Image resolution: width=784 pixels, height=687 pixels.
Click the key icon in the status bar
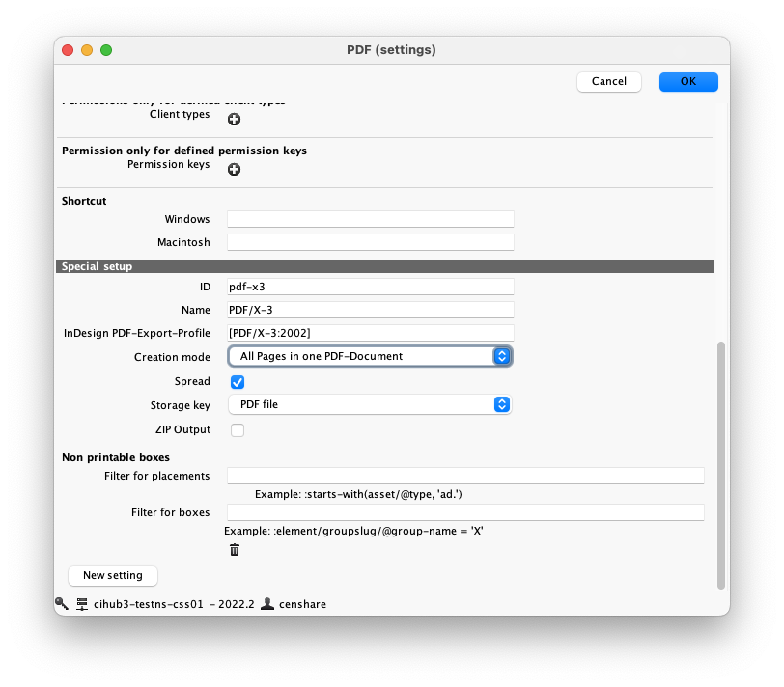[60, 603]
